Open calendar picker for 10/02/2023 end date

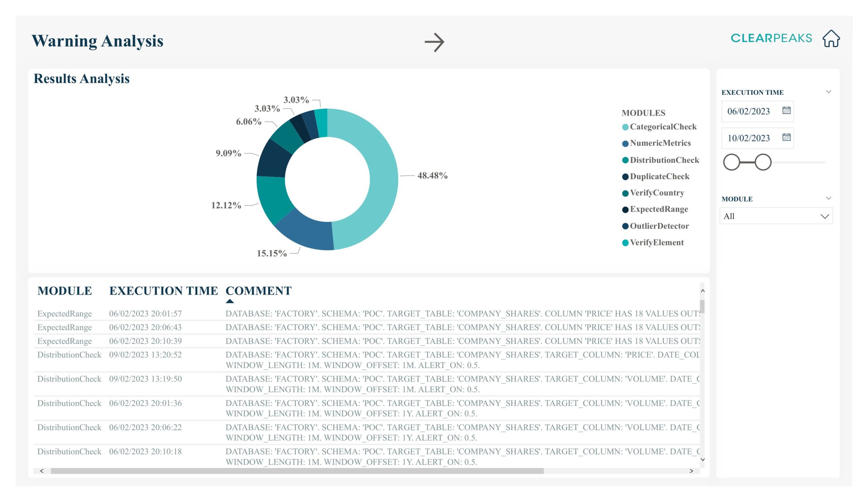[786, 137]
